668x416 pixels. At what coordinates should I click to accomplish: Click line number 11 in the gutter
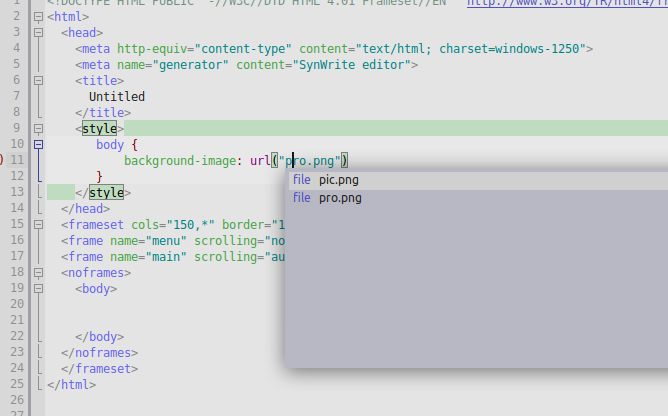17,160
